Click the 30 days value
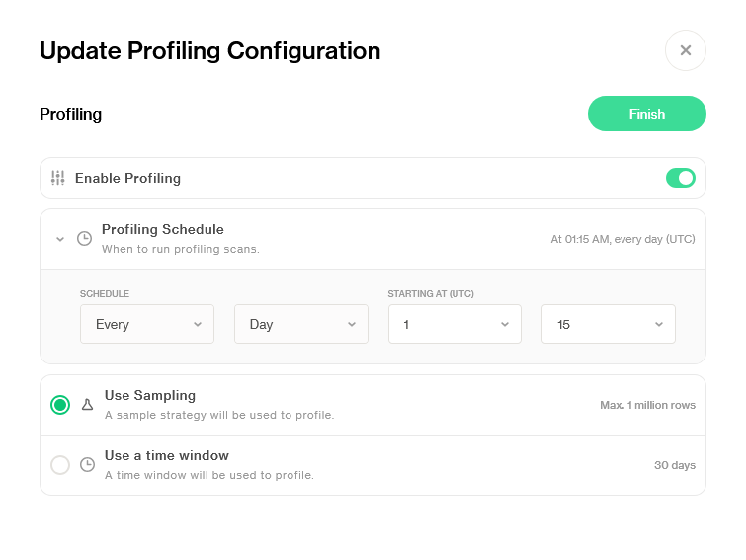 tap(675, 465)
